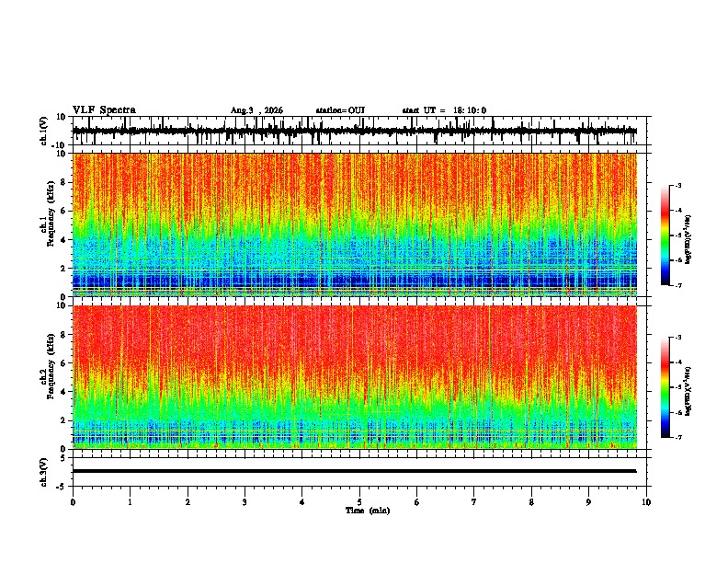Select the date text "Aug.3 , 2026"
This screenshot has width=728, height=563.
click(256, 110)
